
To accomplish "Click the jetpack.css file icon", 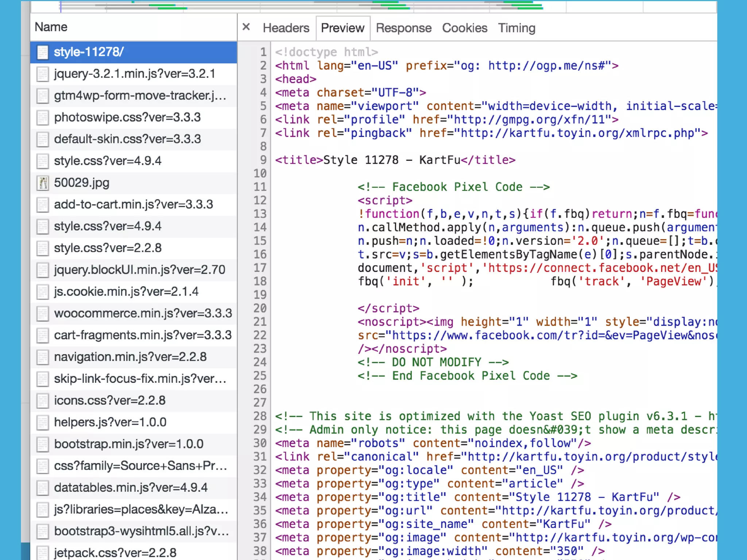I will tap(43, 553).
